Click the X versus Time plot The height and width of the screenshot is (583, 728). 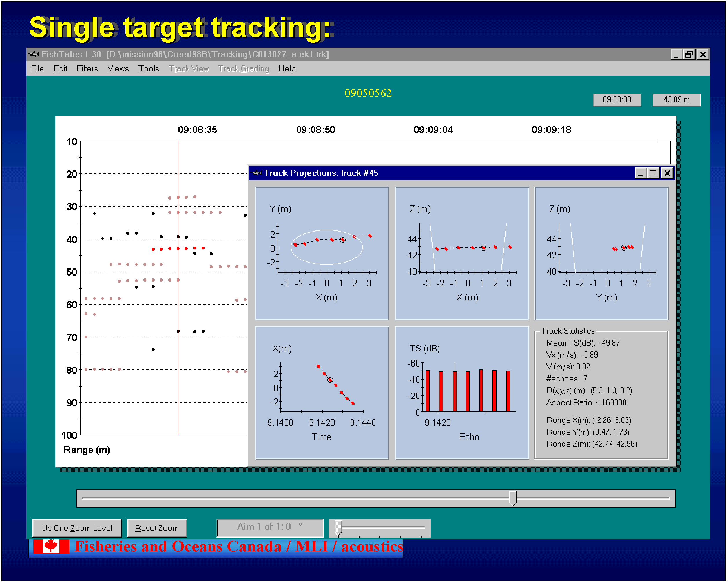(x=322, y=393)
